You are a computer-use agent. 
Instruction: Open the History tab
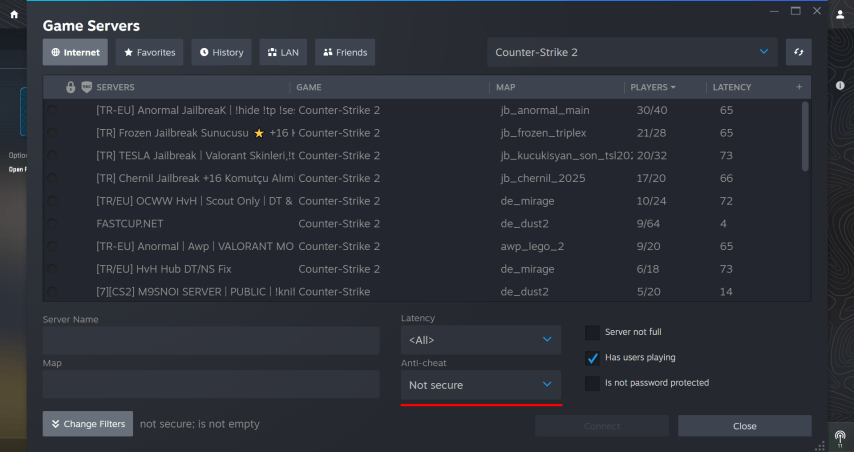(220, 52)
